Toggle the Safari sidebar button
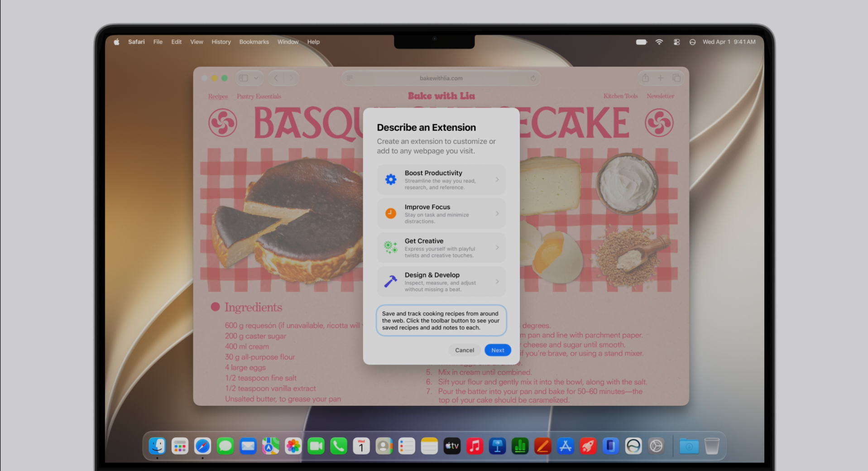The width and height of the screenshot is (868, 471). pos(244,78)
